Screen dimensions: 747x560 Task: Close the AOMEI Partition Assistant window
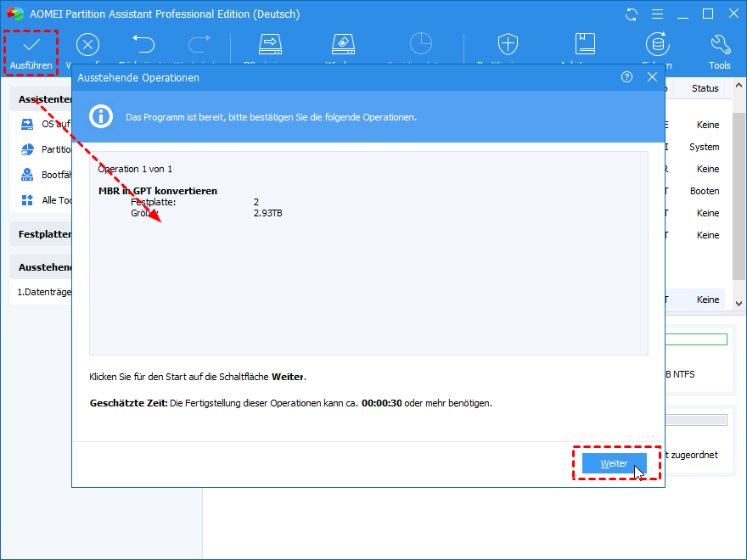coord(734,14)
